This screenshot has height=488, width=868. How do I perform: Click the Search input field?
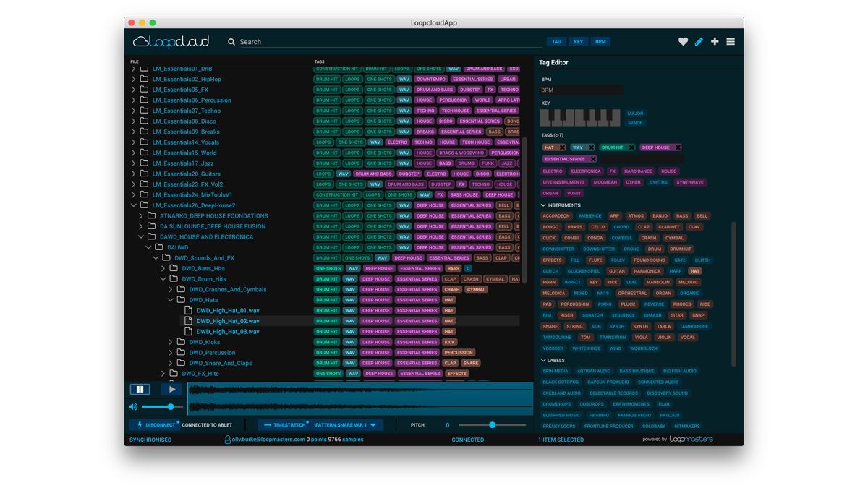391,42
